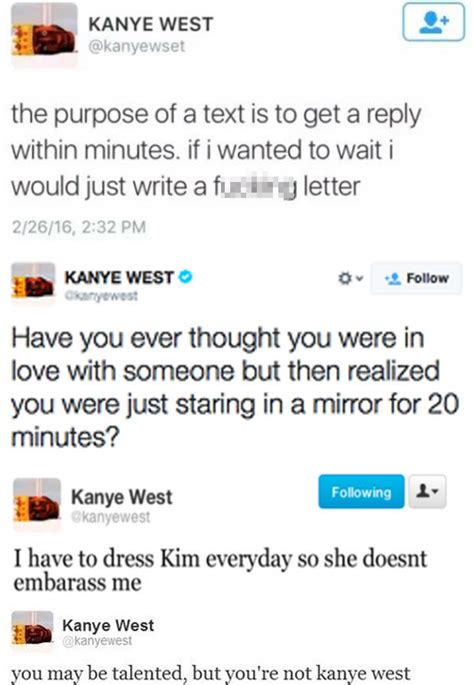Open the @kanyewest handle under third tweet
Image resolution: width=474 pixels, height=685 pixels.
[111, 517]
